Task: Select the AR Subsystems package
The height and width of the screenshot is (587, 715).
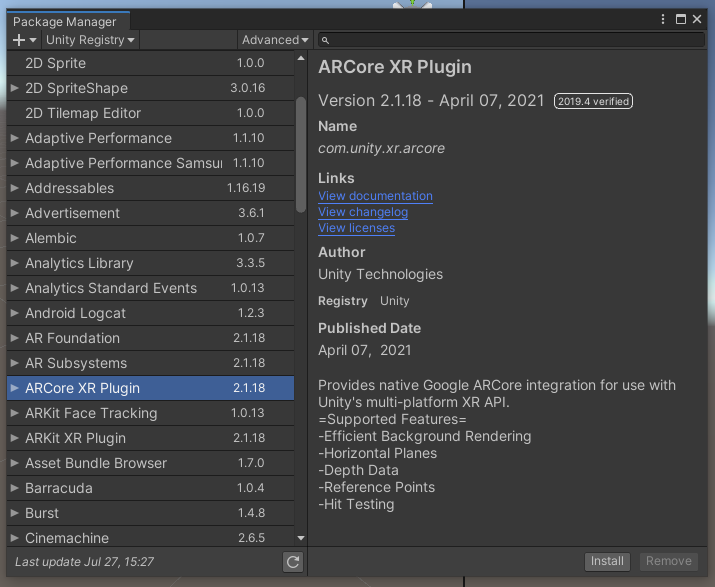Action: point(150,363)
